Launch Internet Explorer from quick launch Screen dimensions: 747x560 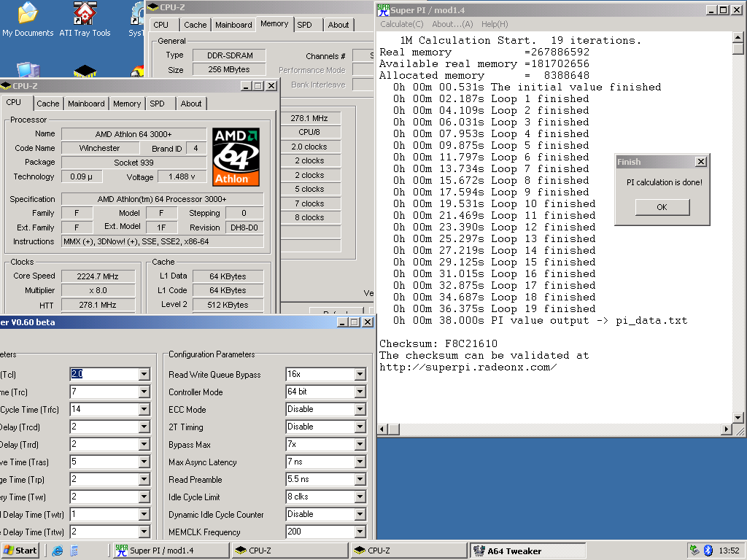pyautogui.click(x=57, y=551)
